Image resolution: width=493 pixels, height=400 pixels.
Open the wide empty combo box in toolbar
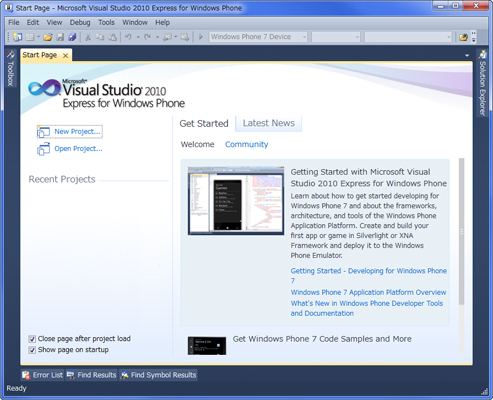pyautogui.click(x=408, y=37)
